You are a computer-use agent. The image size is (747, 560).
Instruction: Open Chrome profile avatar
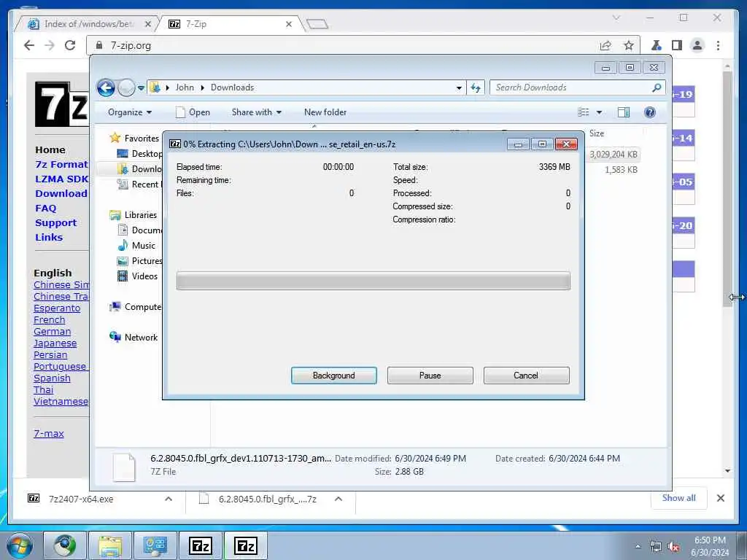[697, 45]
